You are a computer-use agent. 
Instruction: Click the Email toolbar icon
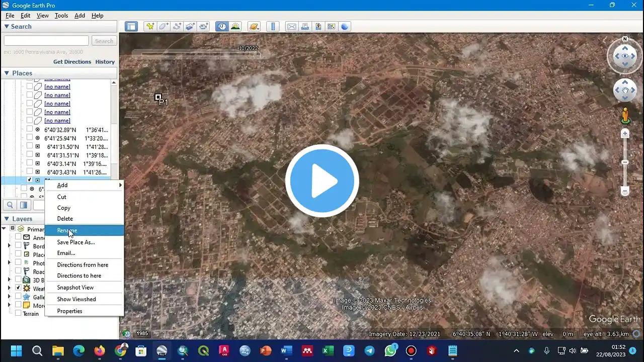point(291,27)
